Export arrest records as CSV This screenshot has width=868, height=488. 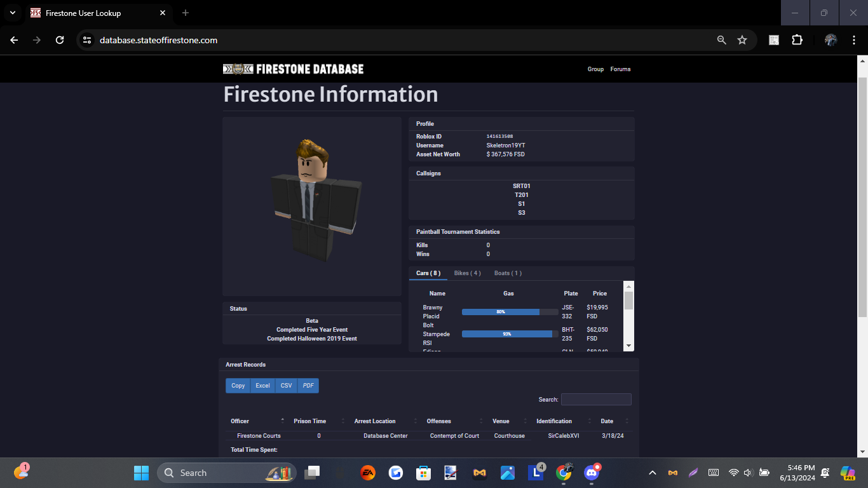pos(287,386)
